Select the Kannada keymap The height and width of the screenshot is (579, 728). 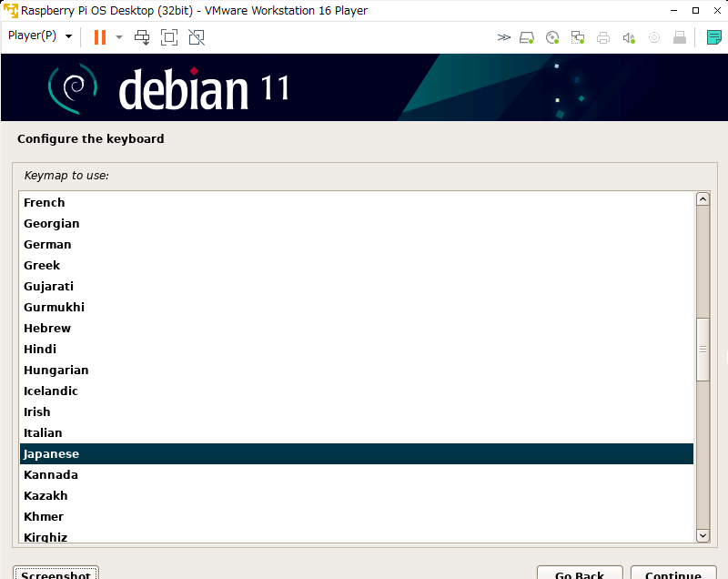point(357,474)
